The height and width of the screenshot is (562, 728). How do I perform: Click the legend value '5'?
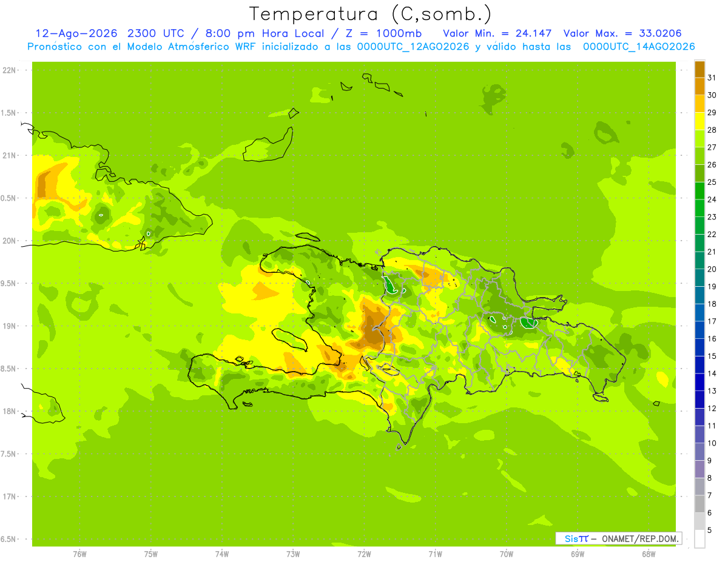(710, 530)
